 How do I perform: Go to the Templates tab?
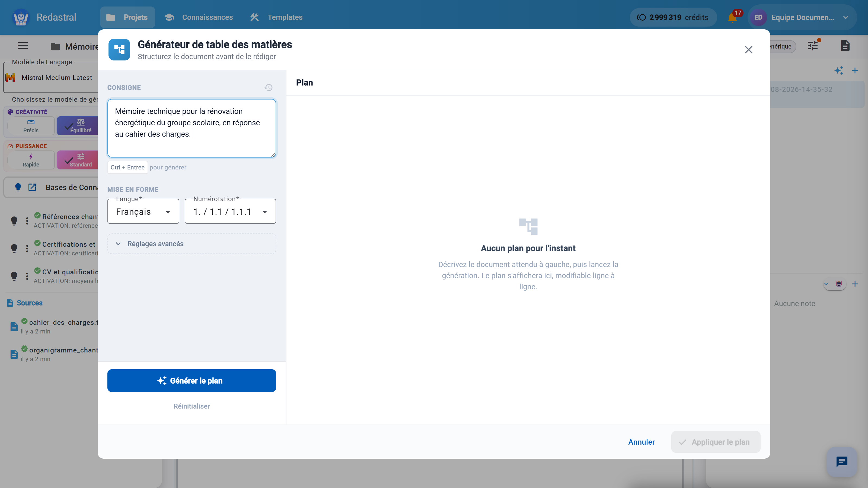tap(276, 17)
